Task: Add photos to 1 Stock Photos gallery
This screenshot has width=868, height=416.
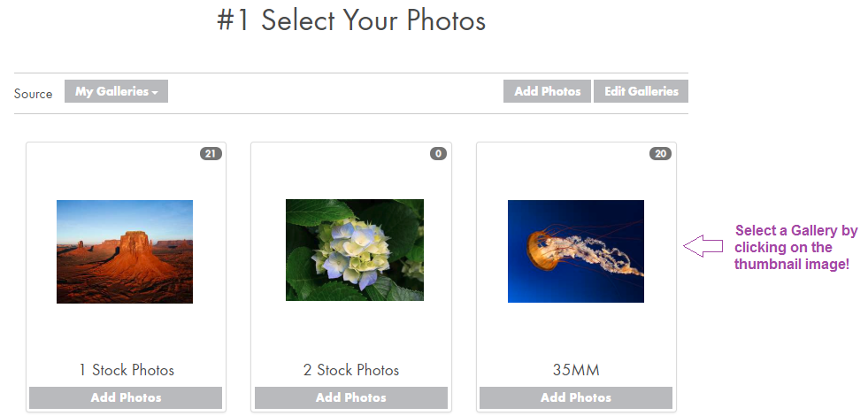Action: [x=126, y=397]
